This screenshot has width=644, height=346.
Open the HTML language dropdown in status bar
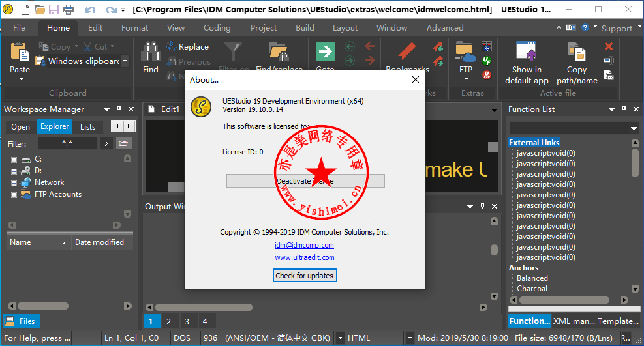pos(410,338)
